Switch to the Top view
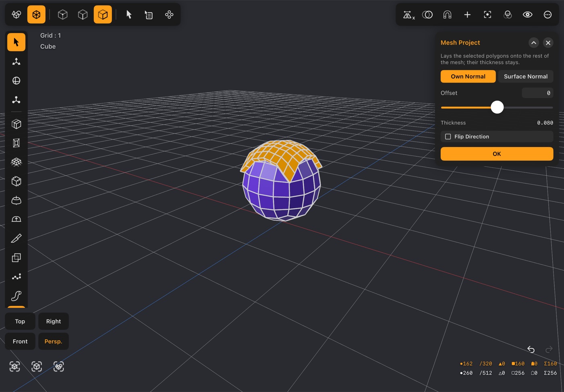The height and width of the screenshot is (392, 564). [x=20, y=321]
